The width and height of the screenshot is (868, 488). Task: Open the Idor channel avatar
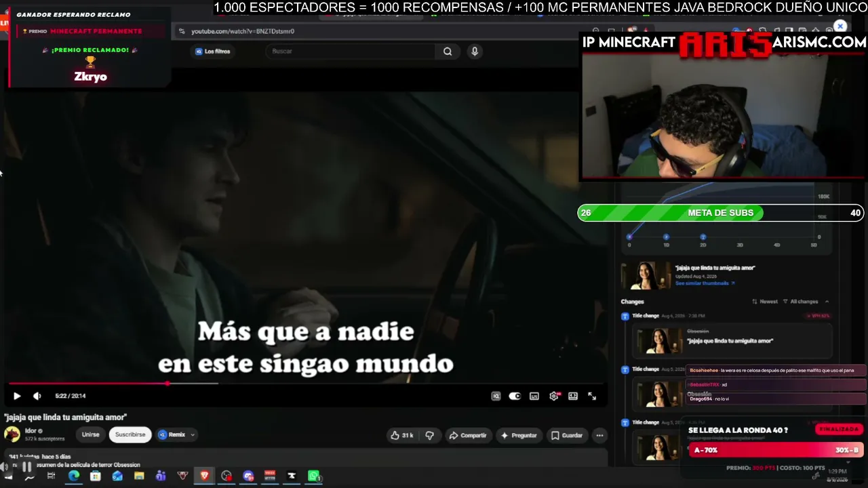pyautogui.click(x=12, y=434)
